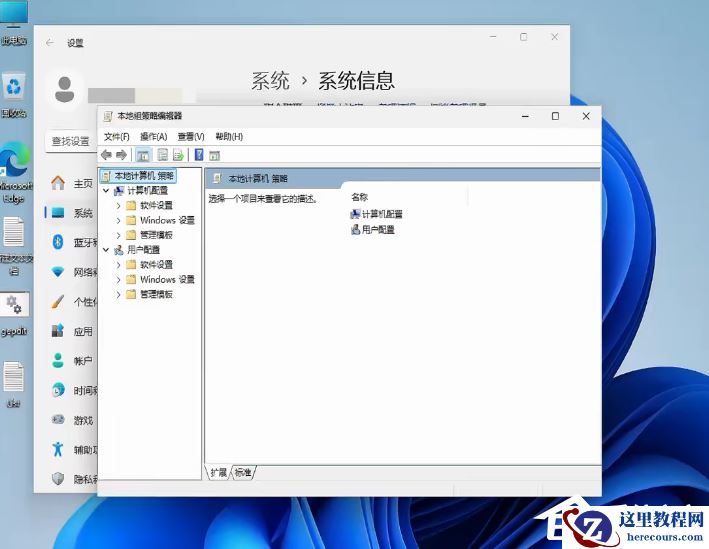Open accessibility (辅助功能) section in Settings
The height and width of the screenshot is (549, 709).
tap(74, 450)
